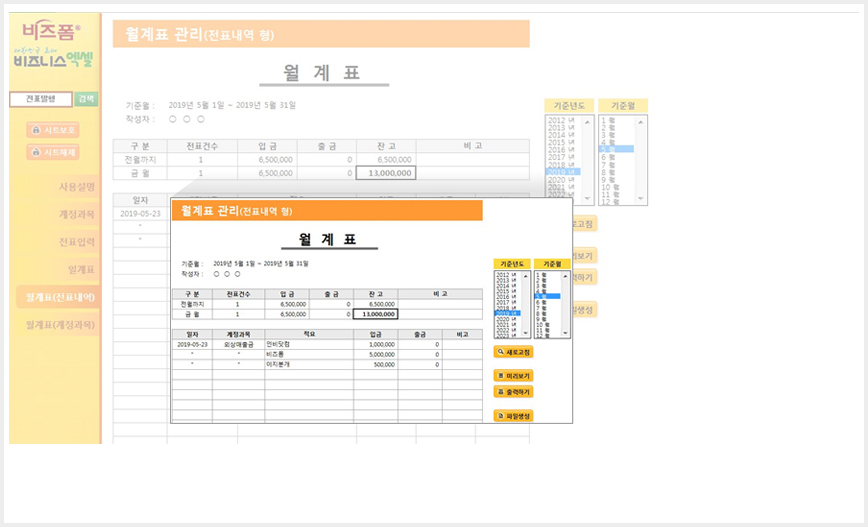868x527 pixels.
Task: Open the 일계표 sidebar item
Action: pos(81,270)
